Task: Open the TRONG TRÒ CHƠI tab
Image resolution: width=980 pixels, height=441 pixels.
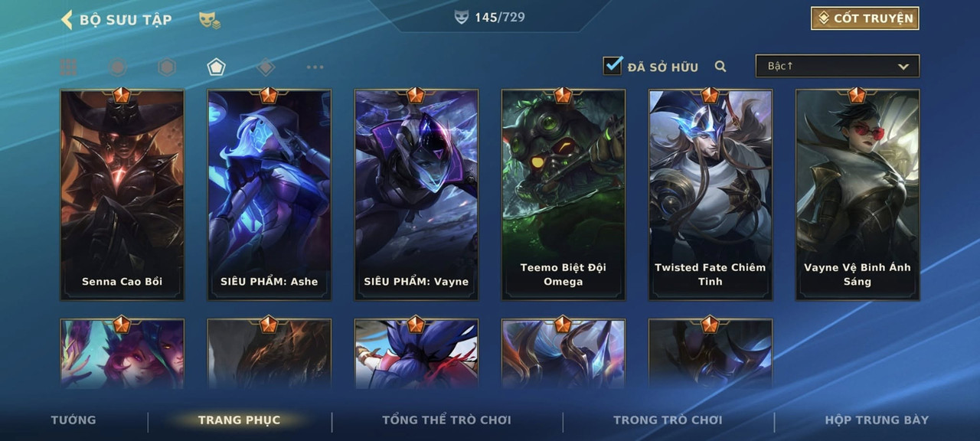Action: [x=668, y=420]
